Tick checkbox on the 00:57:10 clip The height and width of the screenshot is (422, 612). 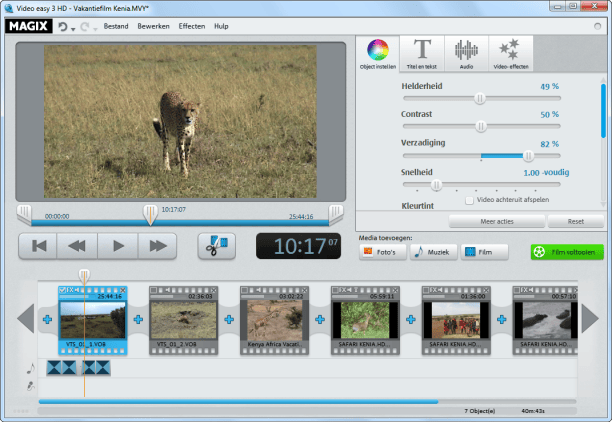517,290
